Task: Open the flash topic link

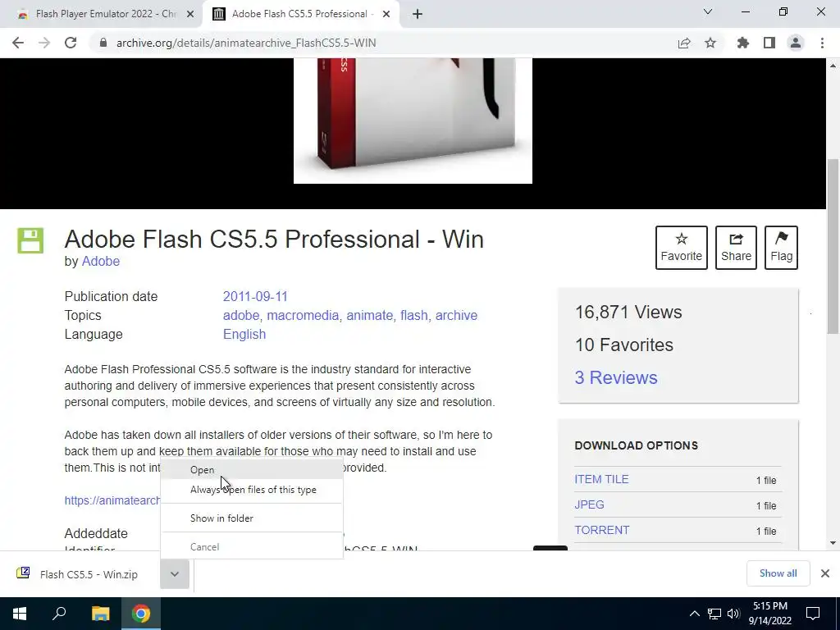Action: 413,316
